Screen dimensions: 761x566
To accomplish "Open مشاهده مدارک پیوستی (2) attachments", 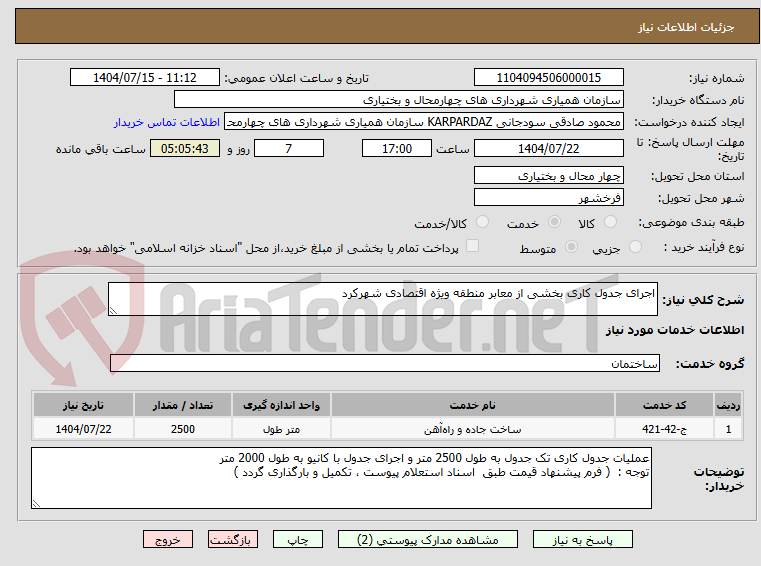I will (428, 539).
